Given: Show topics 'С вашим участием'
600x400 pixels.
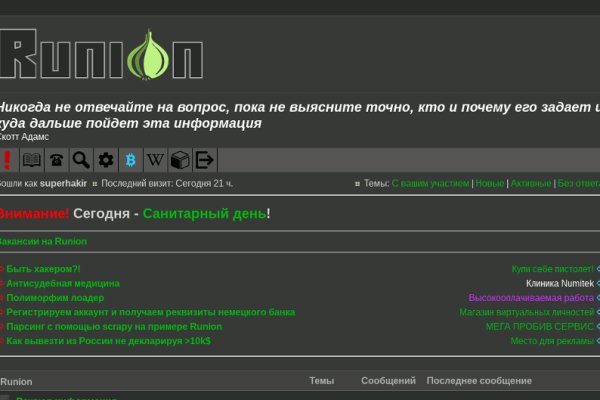Looking at the screenshot, I should pyautogui.click(x=430, y=184).
